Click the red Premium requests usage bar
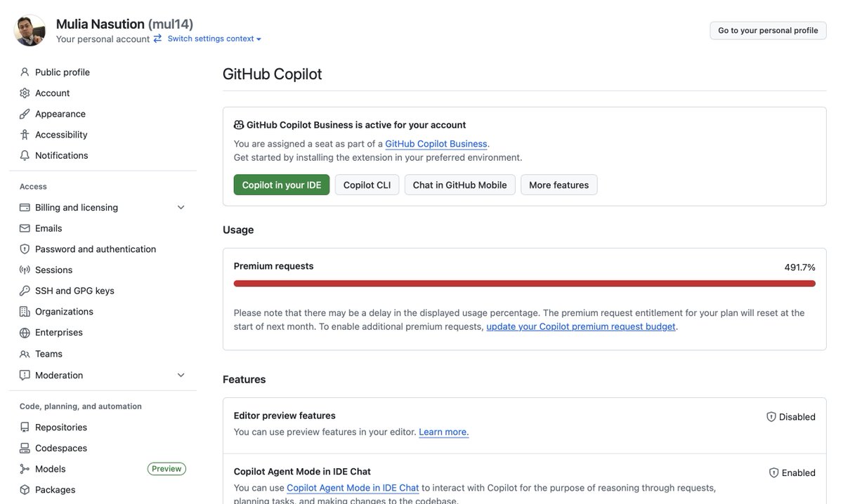 [525, 284]
